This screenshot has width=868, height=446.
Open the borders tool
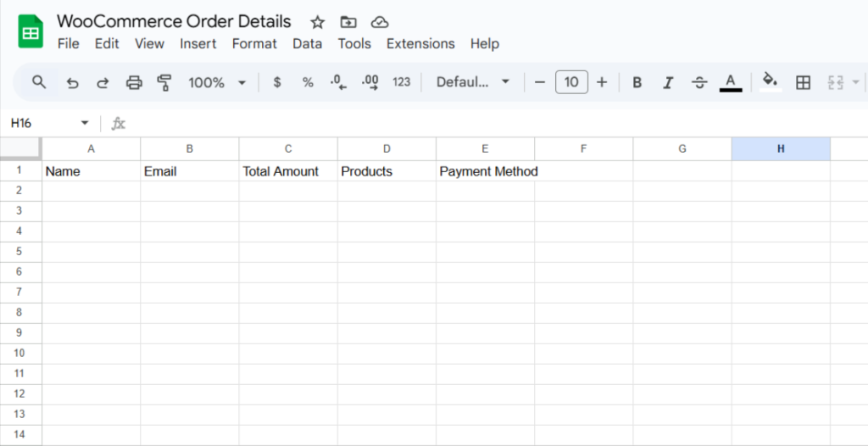click(x=803, y=82)
